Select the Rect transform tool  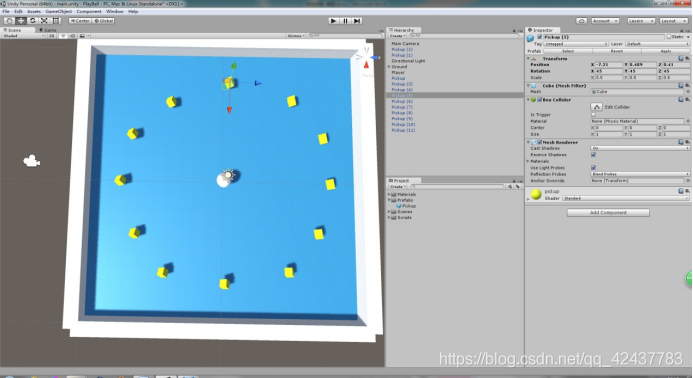pyautogui.click(x=56, y=21)
